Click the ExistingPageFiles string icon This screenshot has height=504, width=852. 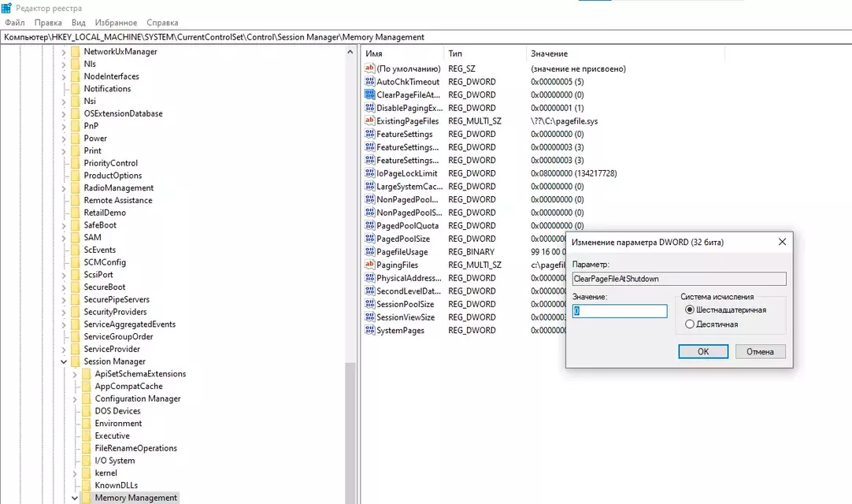(x=369, y=120)
